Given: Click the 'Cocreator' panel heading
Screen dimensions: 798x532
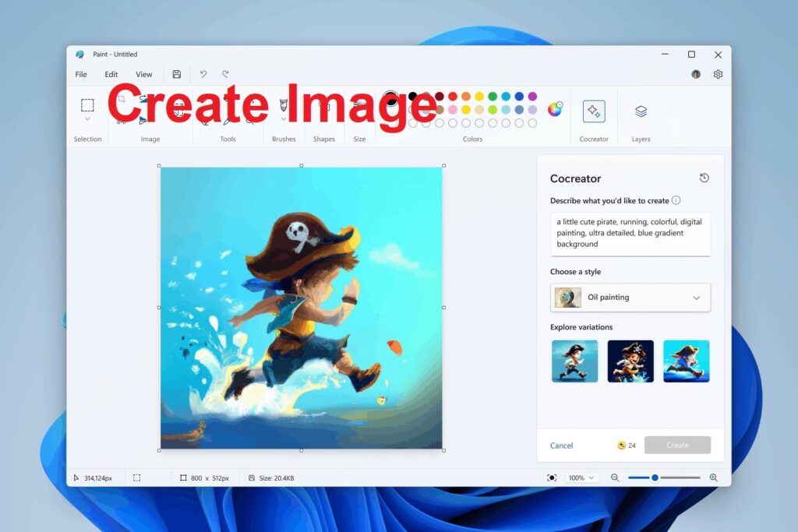Looking at the screenshot, I should 576,178.
